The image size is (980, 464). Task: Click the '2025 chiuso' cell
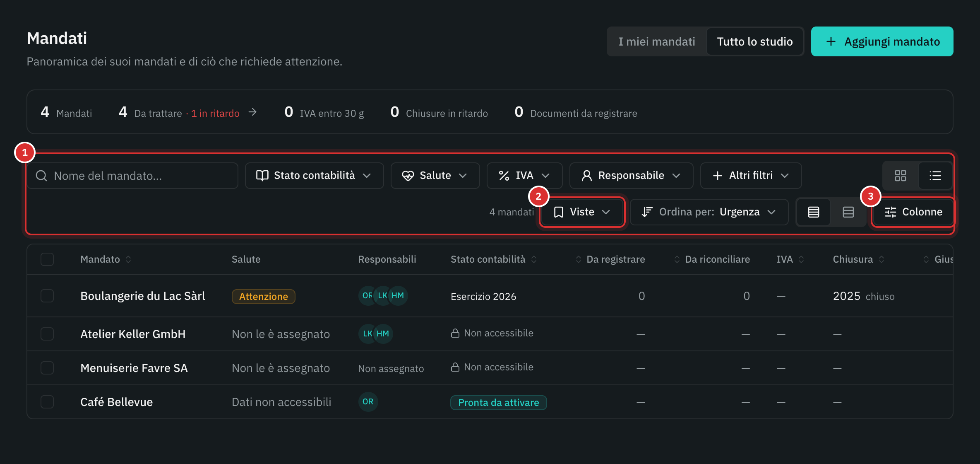864,296
